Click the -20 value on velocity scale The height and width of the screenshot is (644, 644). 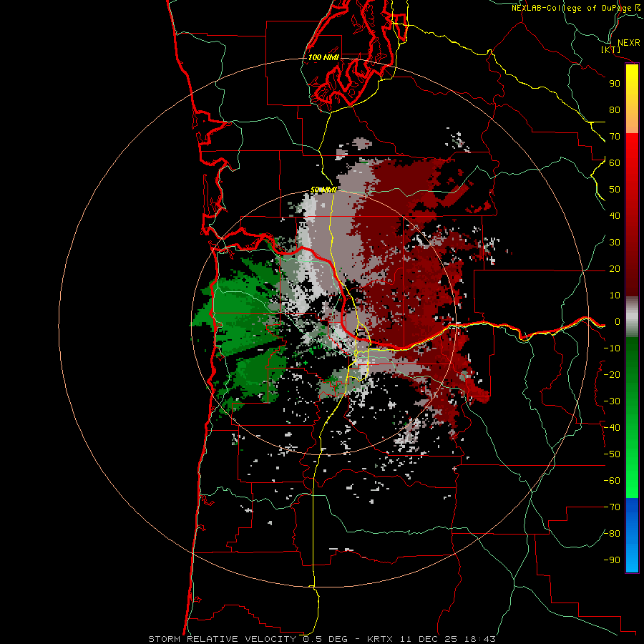coord(612,375)
